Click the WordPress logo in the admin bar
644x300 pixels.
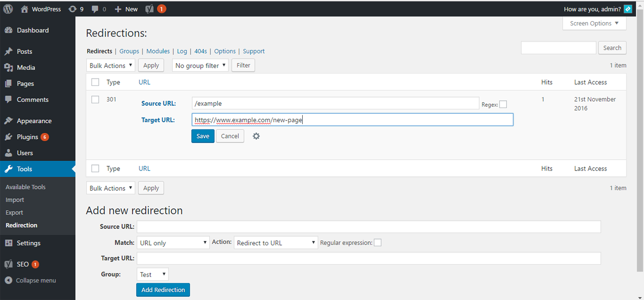click(x=8, y=9)
